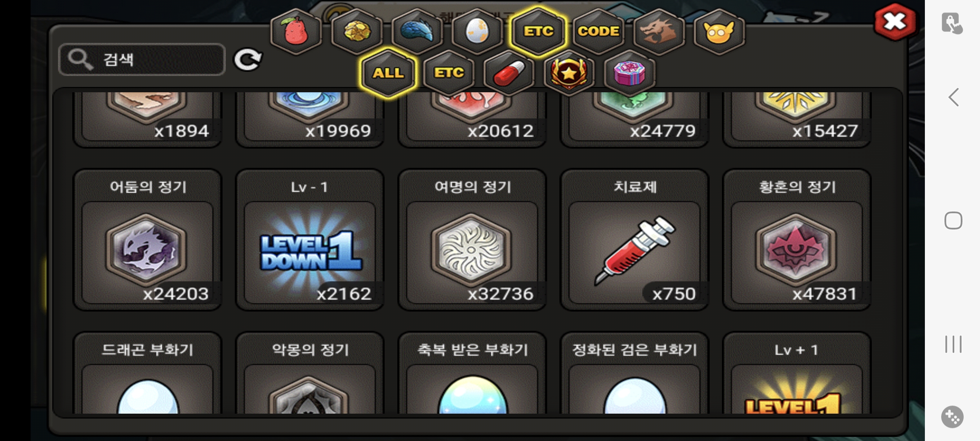Click the refresh arrow beside search

tap(247, 60)
